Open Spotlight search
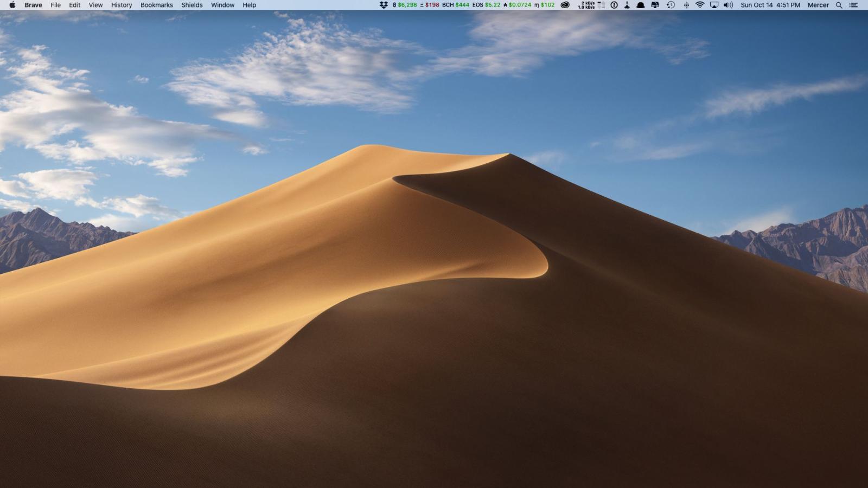 839,5
